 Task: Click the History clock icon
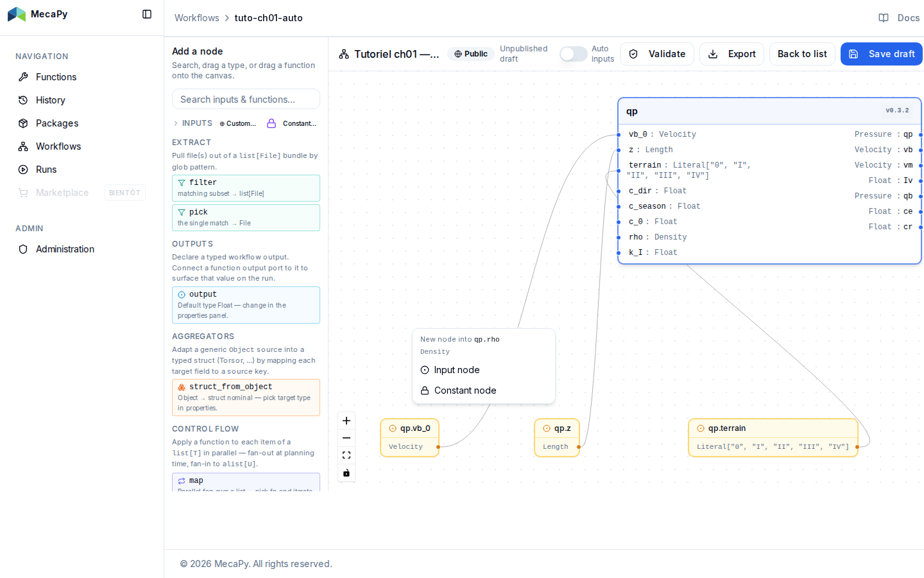tap(23, 100)
